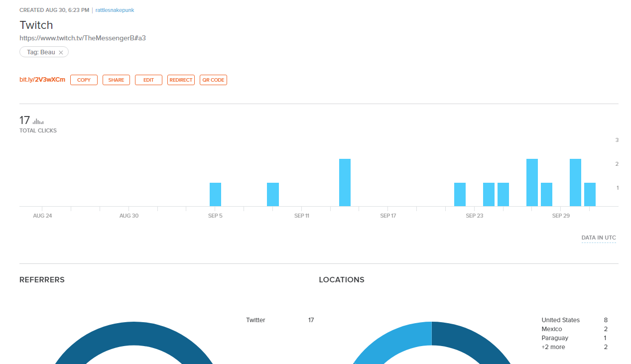Select the bar between SEP 5 and SEP 11
This screenshot has height=364, width=631.
pyautogui.click(x=273, y=194)
